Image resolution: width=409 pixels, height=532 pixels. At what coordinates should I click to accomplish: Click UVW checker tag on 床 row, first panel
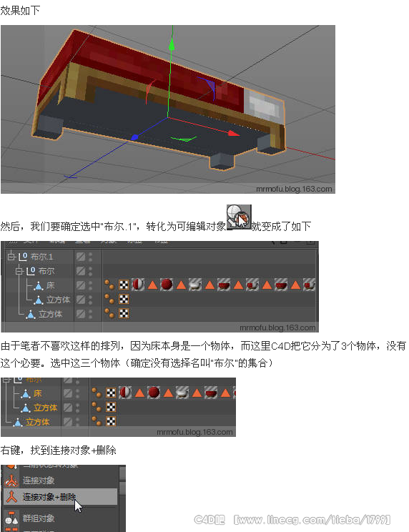click(x=124, y=285)
